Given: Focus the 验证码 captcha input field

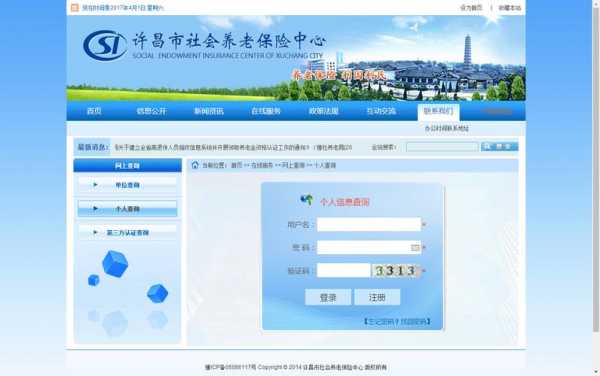Looking at the screenshot, I should 344,270.
